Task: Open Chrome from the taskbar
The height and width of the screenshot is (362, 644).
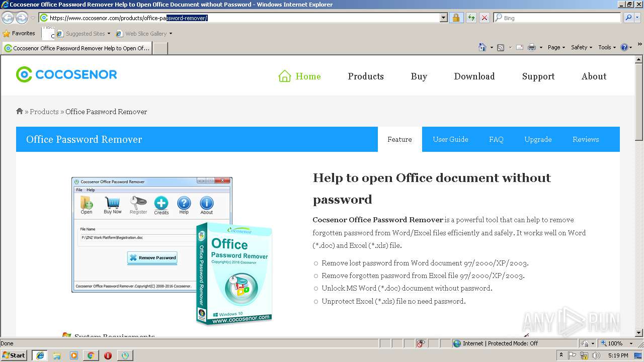Action: (91, 355)
